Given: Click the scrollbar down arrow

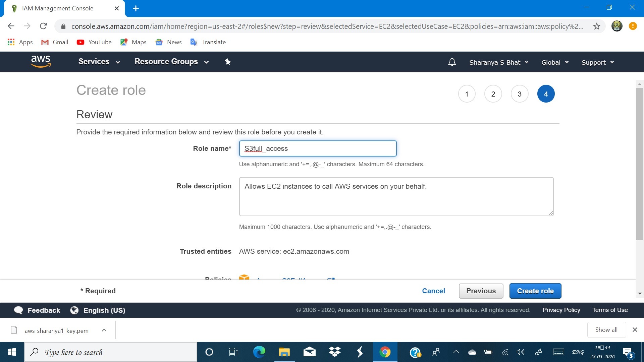Looking at the screenshot, I should coord(640,294).
